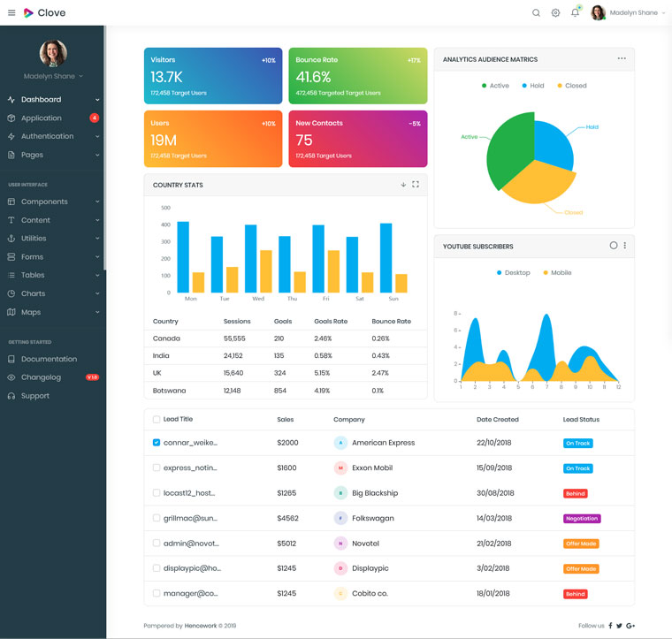The width and height of the screenshot is (672, 639).
Task: Go to Documentation in the sidebar
Action: pos(49,359)
